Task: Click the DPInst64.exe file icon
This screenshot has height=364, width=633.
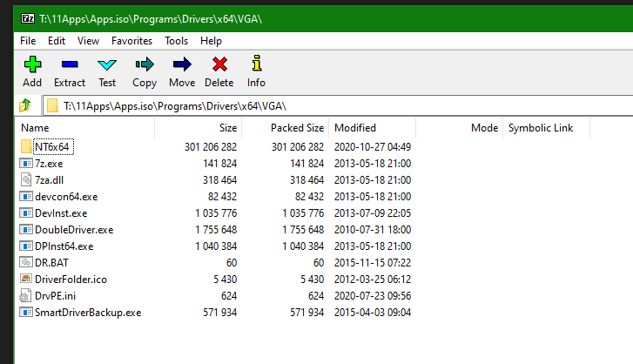Action: 26,246
